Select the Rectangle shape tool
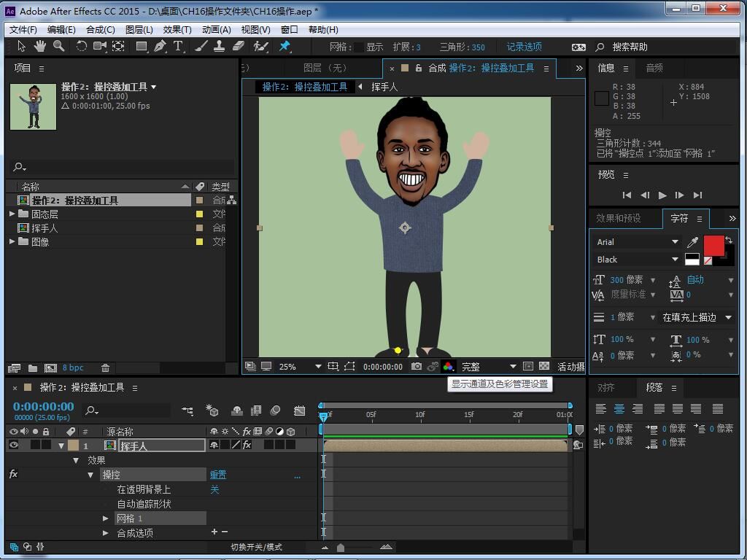Image resolution: width=747 pixels, height=560 pixels. (x=142, y=46)
